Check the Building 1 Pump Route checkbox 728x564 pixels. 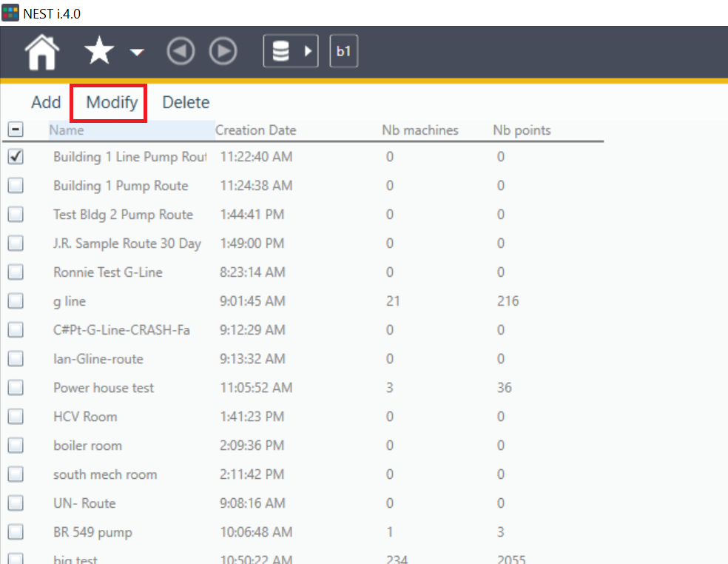[16, 185]
